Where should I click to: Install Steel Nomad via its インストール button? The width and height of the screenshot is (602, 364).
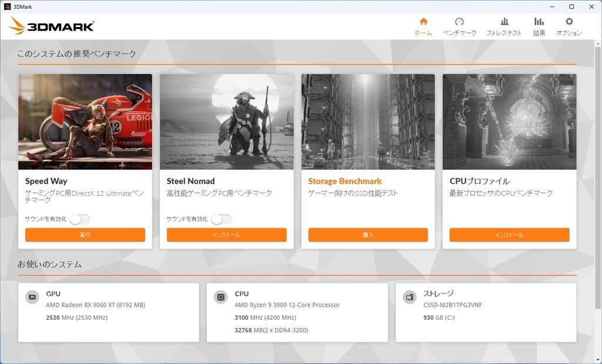[x=226, y=235]
